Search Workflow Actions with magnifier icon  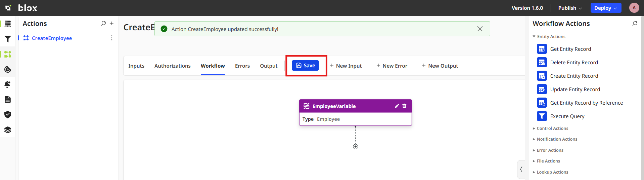(635, 24)
